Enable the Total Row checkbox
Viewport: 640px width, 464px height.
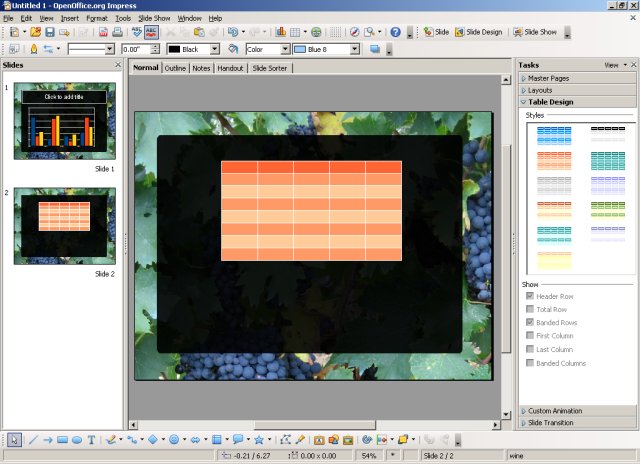tap(530, 309)
